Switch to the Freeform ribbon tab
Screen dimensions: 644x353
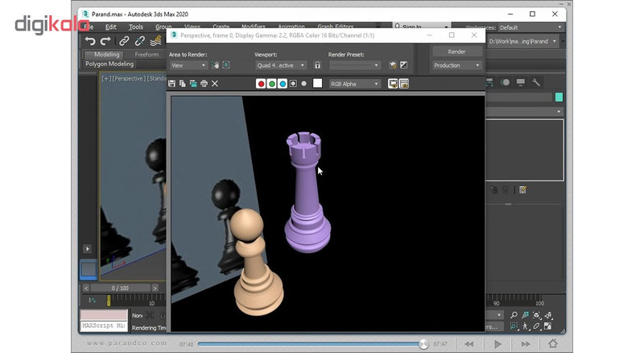pos(147,54)
